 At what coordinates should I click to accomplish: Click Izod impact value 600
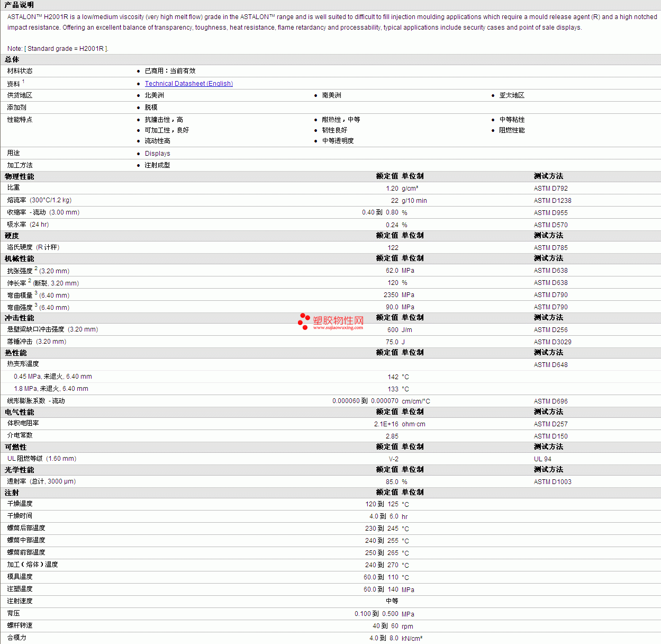point(393,330)
